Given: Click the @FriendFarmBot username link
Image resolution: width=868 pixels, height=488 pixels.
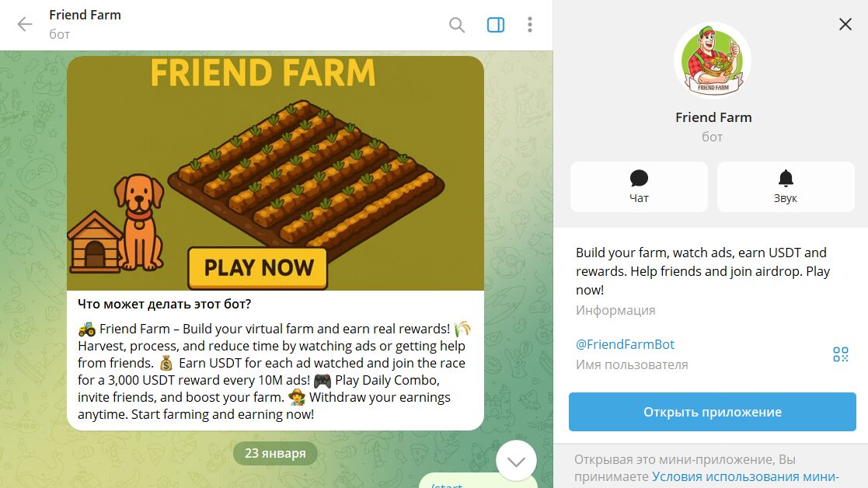Looking at the screenshot, I should click(625, 344).
